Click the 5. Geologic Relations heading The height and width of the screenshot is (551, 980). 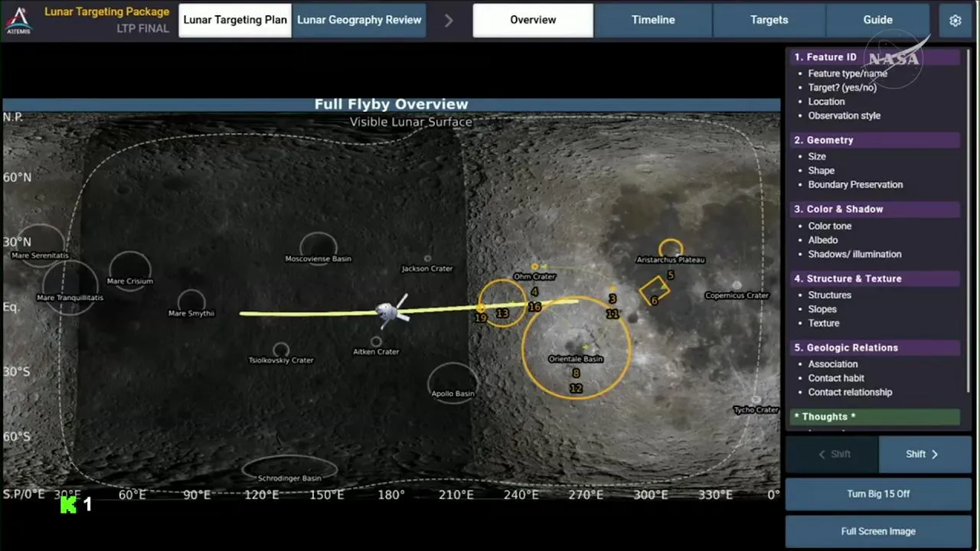(875, 347)
